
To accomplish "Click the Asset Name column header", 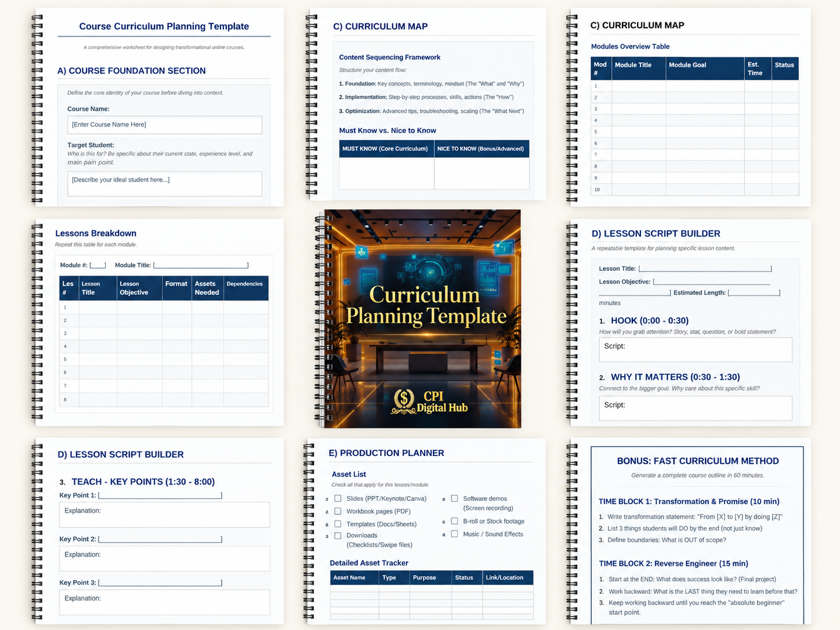I will click(354, 578).
